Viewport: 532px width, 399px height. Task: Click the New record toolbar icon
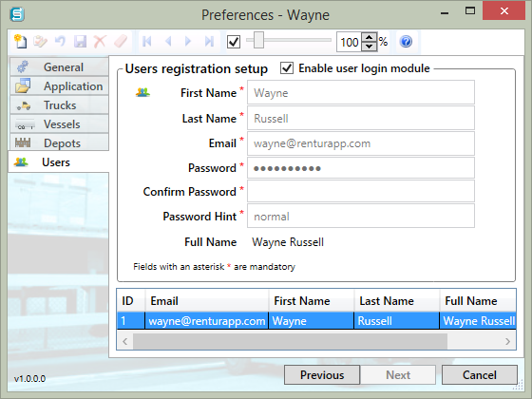click(x=20, y=42)
